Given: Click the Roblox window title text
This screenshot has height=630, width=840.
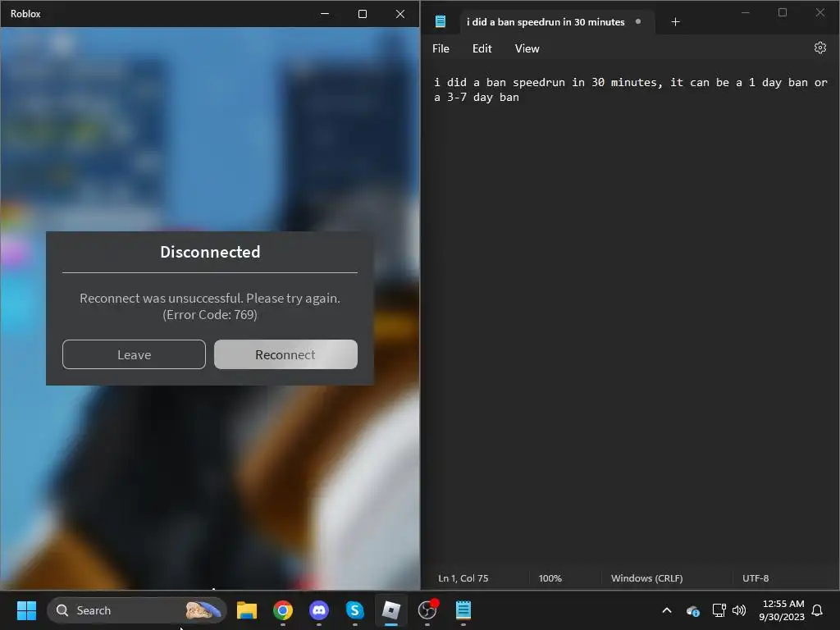Looking at the screenshot, I should [25, 14].
